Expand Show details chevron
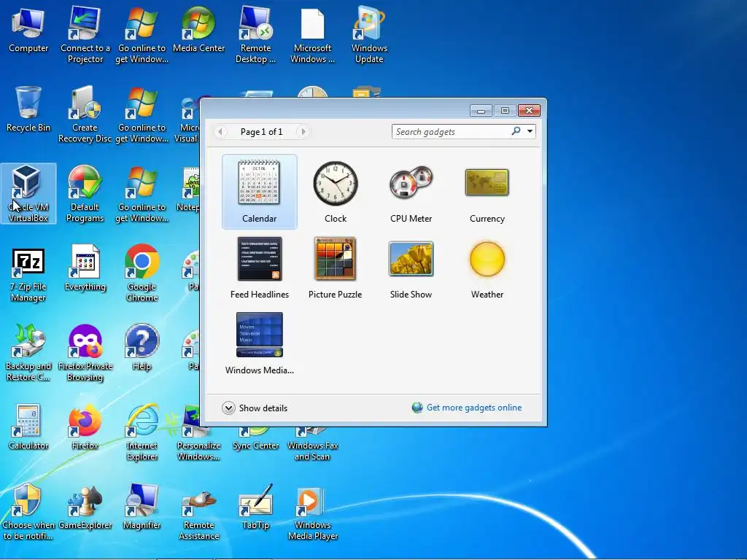Image resolution: width=747 pixels, height=560 pixels. click(x=228, y=408)
